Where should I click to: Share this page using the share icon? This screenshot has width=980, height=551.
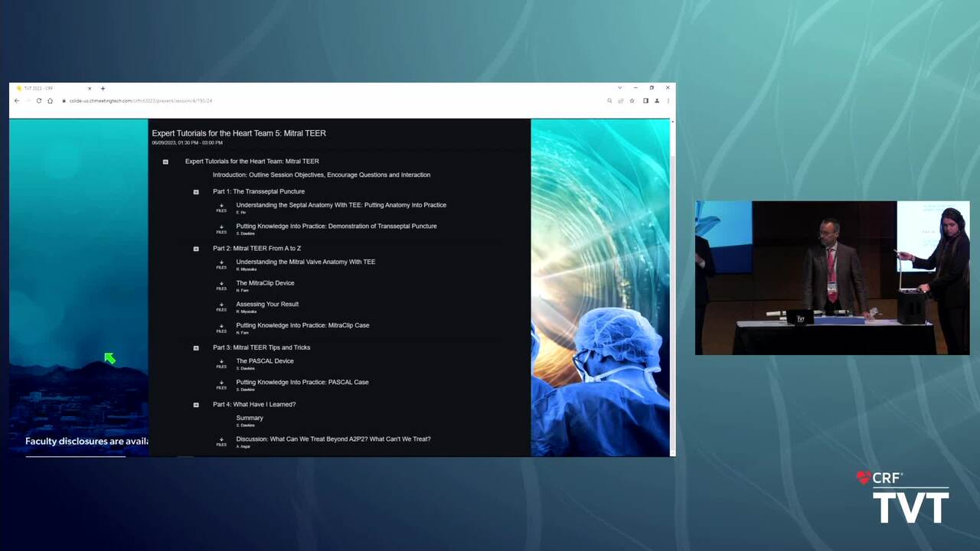pos(621,100)
